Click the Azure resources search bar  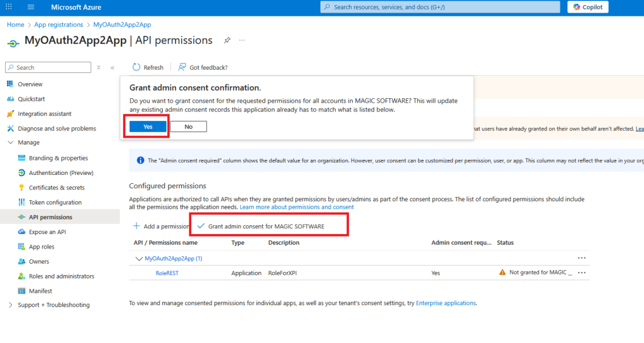(x=440, y=7)
